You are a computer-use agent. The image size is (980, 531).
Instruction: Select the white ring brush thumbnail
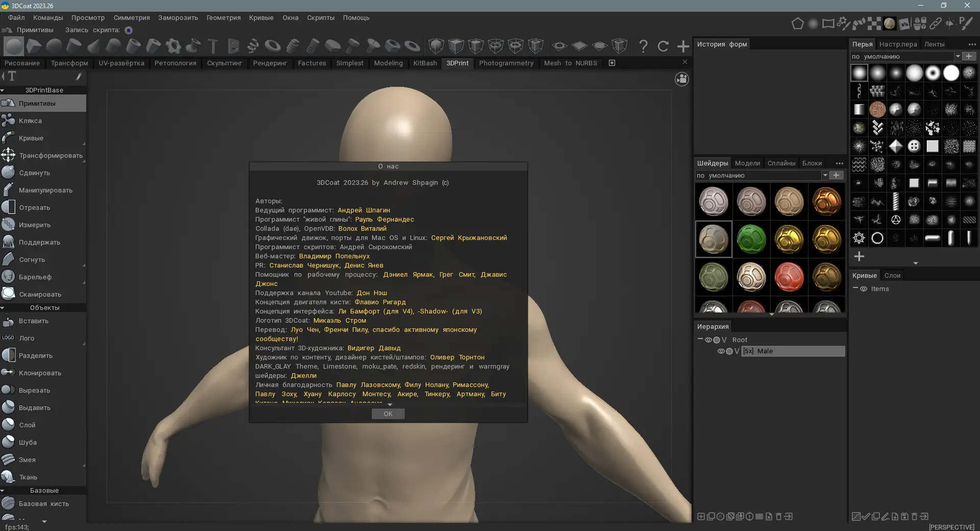(933, 73)
